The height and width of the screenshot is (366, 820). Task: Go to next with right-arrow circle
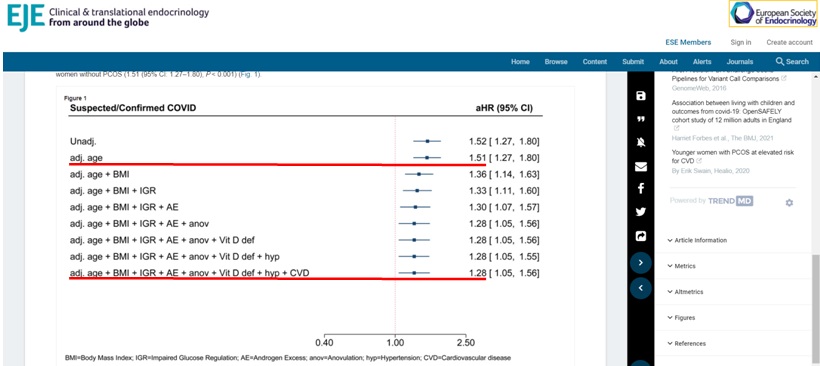[641, 262]
